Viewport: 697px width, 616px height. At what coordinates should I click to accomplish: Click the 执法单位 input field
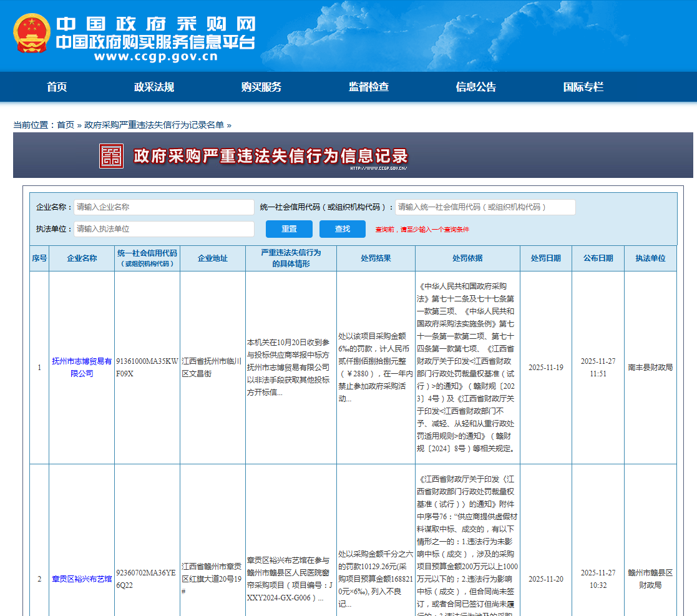164,229
